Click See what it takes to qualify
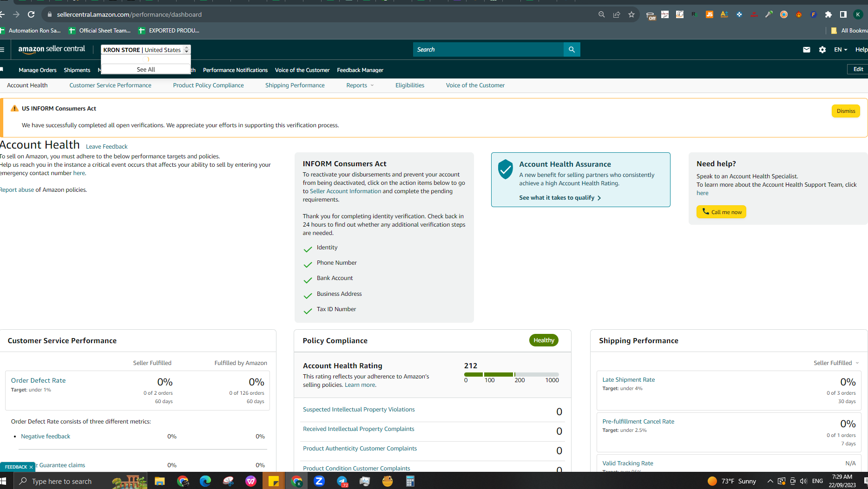Screen dimensions: 868x489 click(560, 198)
